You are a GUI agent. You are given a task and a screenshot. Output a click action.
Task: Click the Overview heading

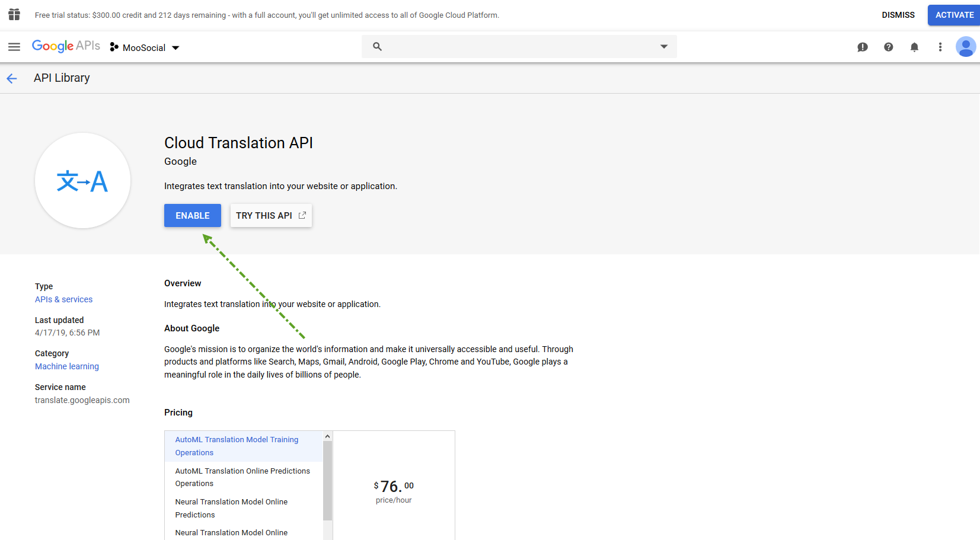pyautogui.click(x=183, y=283)
